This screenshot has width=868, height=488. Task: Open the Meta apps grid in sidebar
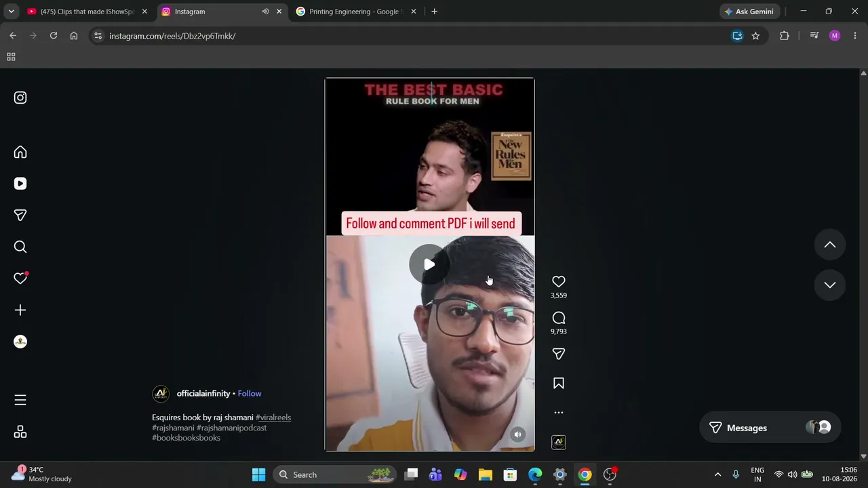pos(20,432)
